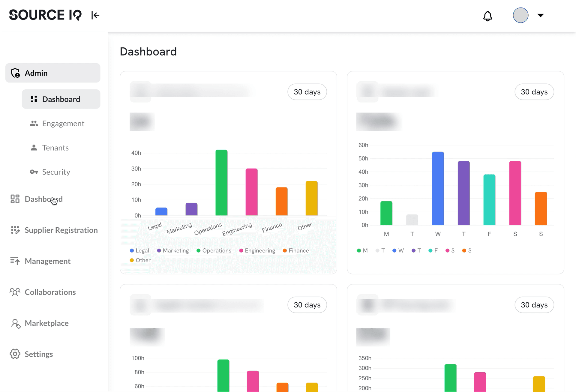The image size is (576, 392).
Task: Open the Security page
Action: (50, 172)
